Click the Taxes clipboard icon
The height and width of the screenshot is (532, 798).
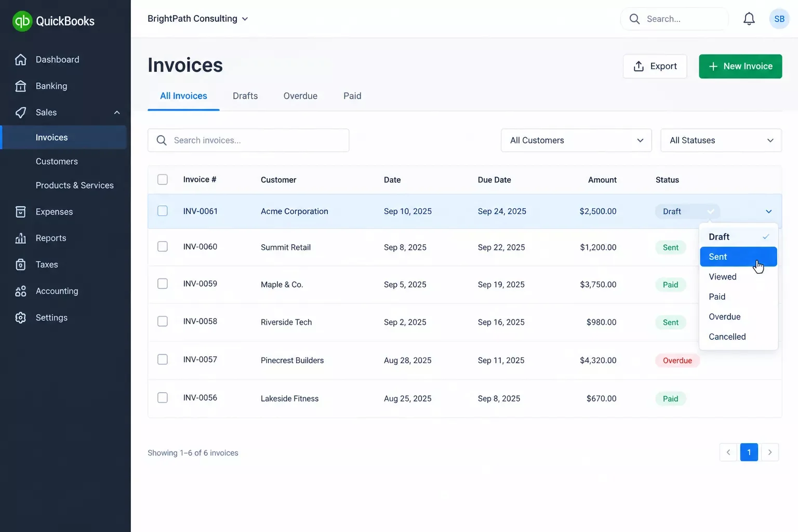point(21,265)
